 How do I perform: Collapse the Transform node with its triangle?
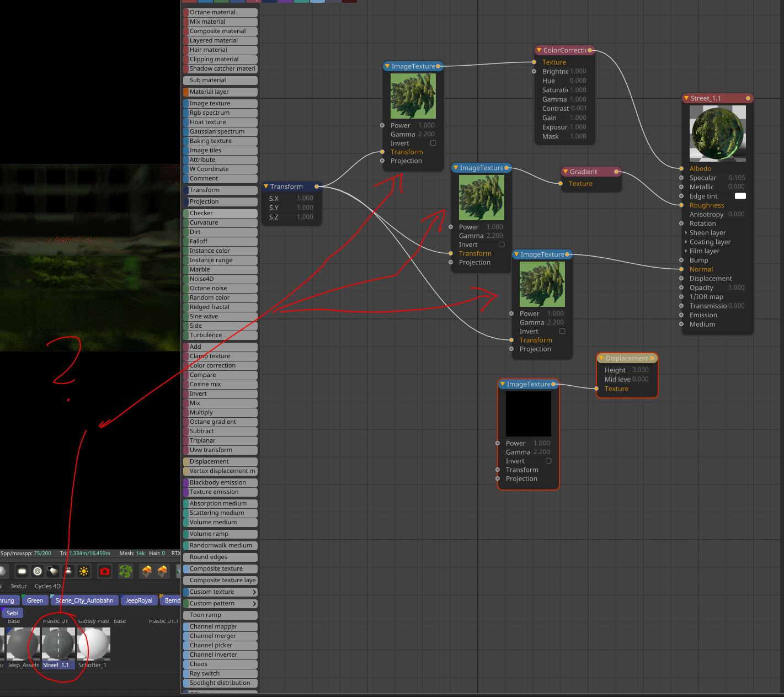pyautogui.click(x=266, y=187)
